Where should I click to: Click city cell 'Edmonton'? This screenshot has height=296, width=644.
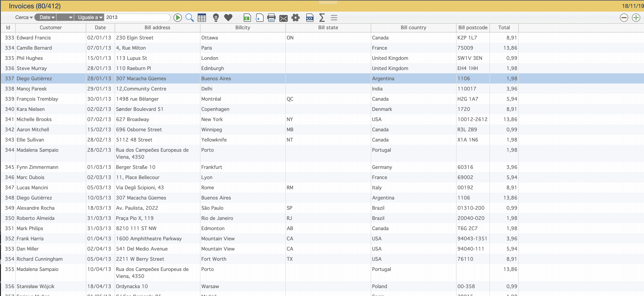pos(213,228)
